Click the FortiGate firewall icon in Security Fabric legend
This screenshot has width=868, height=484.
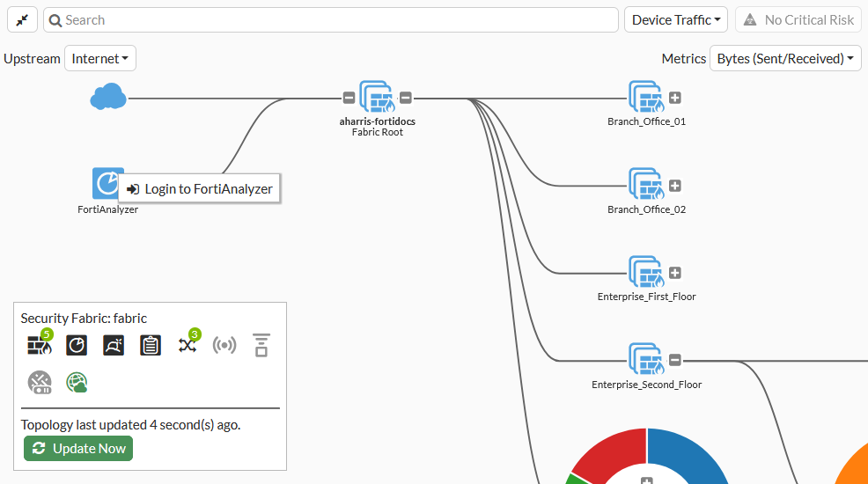click(x=40, y=345)
